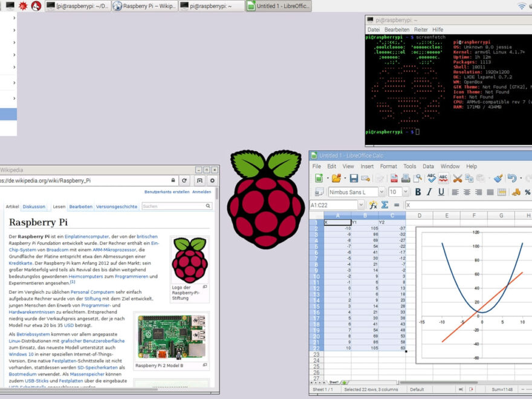This screenshot has width=532, height=399.
Task: Toggle Underline formatting in Calc
Action: point(441,192)
